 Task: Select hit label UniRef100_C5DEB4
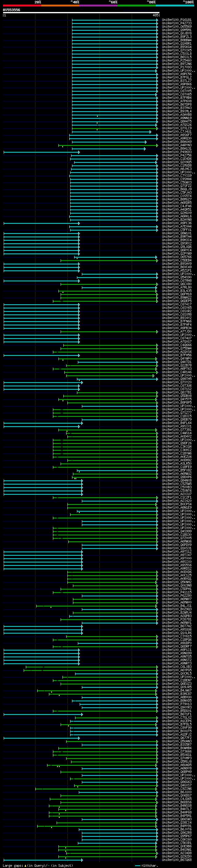(x=176, y=260)
